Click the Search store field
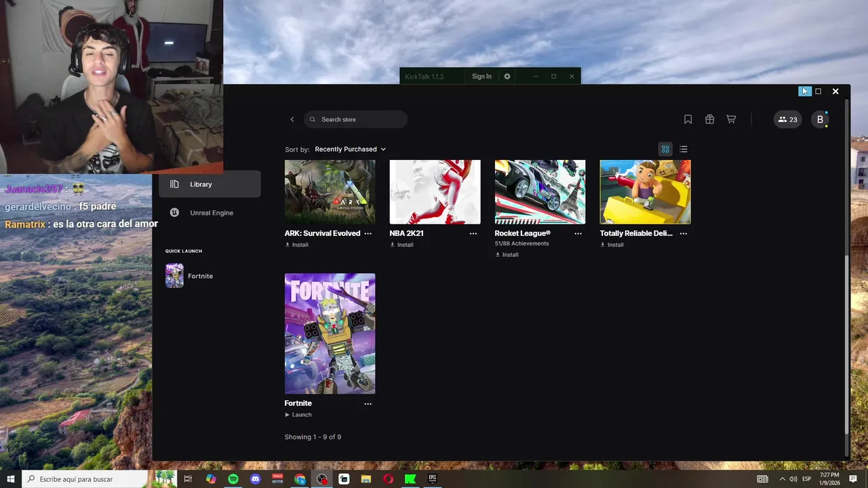This screenshot has width=868, height=488. pyautogui.click(x=355, y=119)
